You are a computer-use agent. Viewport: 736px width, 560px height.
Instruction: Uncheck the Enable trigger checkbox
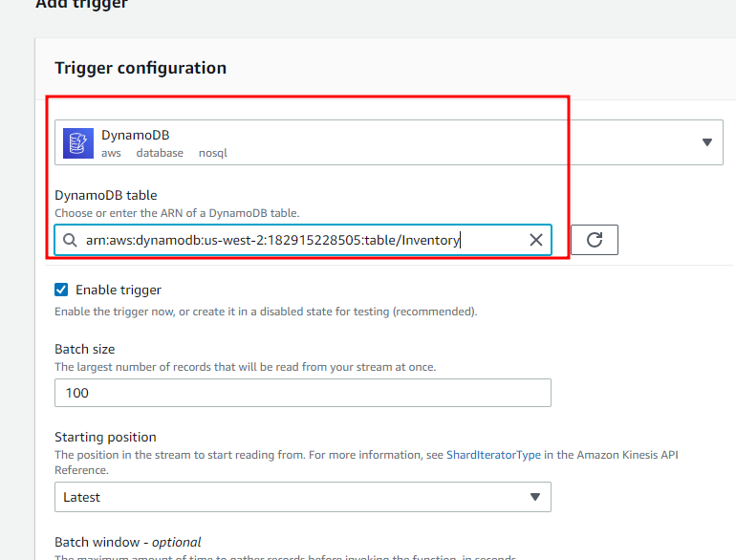coord(61,290)
